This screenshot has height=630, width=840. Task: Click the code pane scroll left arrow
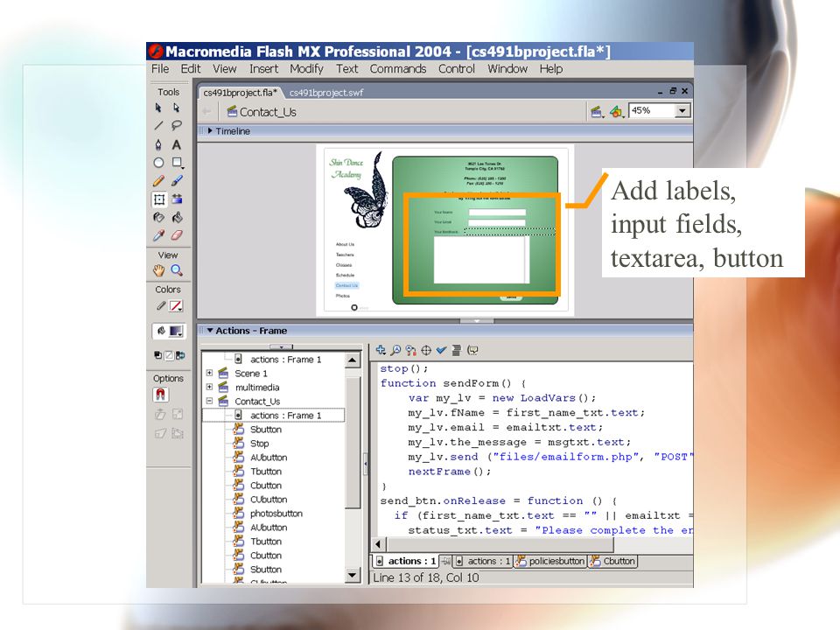378,544
